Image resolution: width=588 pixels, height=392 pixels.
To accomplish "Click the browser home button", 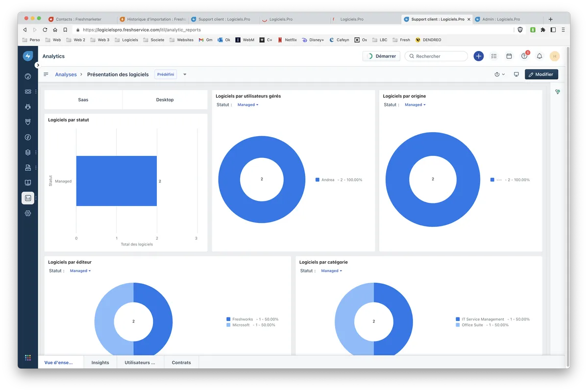I will [x=55, y=30].
